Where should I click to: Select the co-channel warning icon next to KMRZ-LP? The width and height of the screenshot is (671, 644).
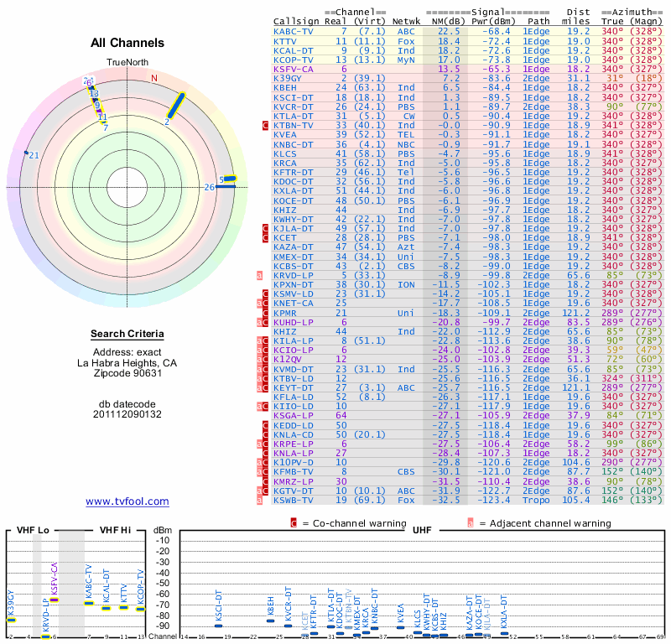pos(266,481)
